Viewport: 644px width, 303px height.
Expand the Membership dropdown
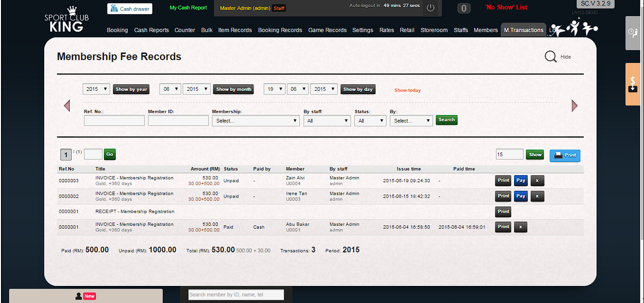point(255,121)
